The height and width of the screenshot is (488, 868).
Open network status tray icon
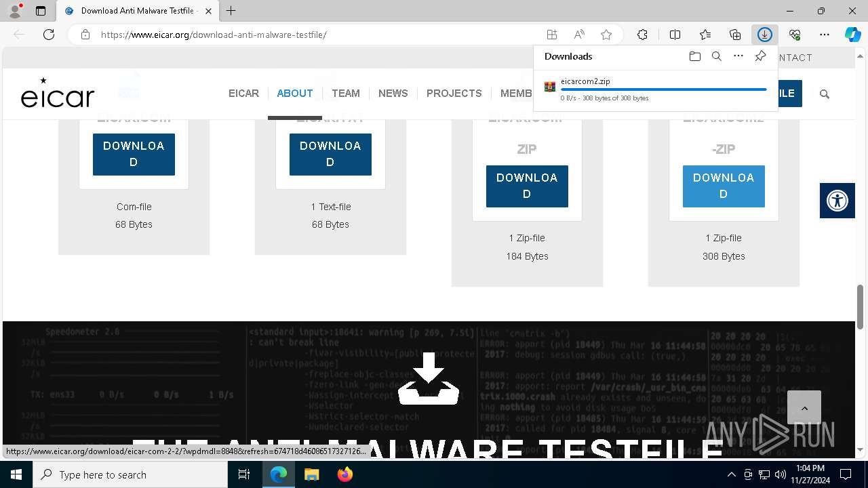pos(764,474)
